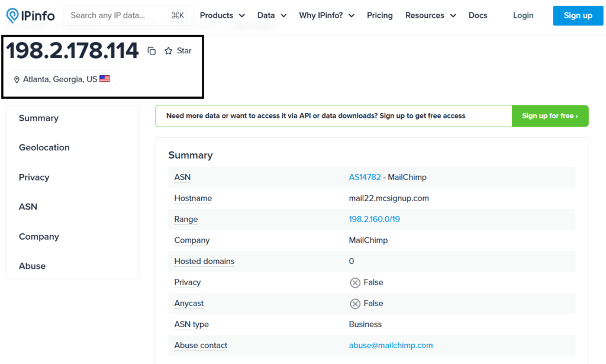This screenshot has width=606, height=364.
Task: Click the Anycast row label
Action: click(189, 303)
